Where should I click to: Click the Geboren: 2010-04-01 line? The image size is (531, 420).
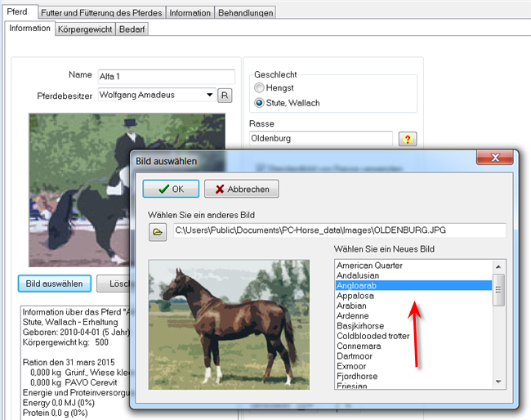(x=76, y=332)
